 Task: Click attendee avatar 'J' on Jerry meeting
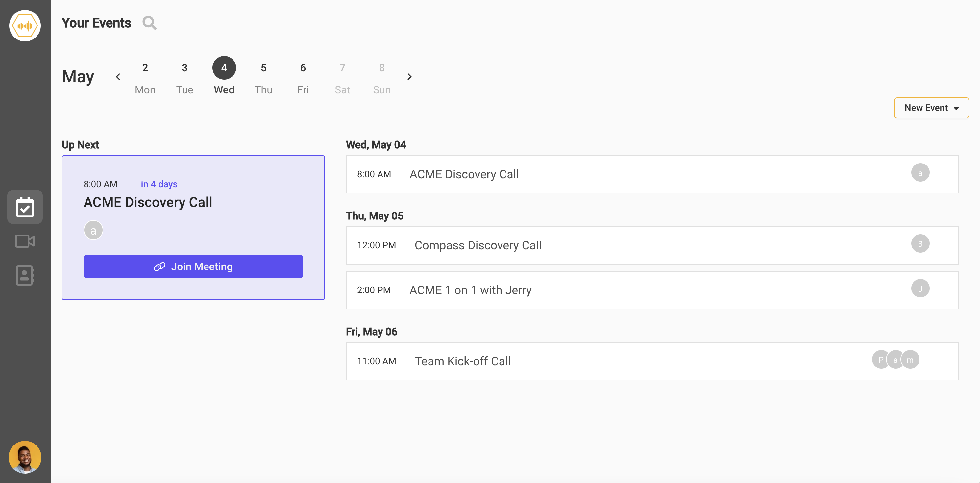coord(920,289)
